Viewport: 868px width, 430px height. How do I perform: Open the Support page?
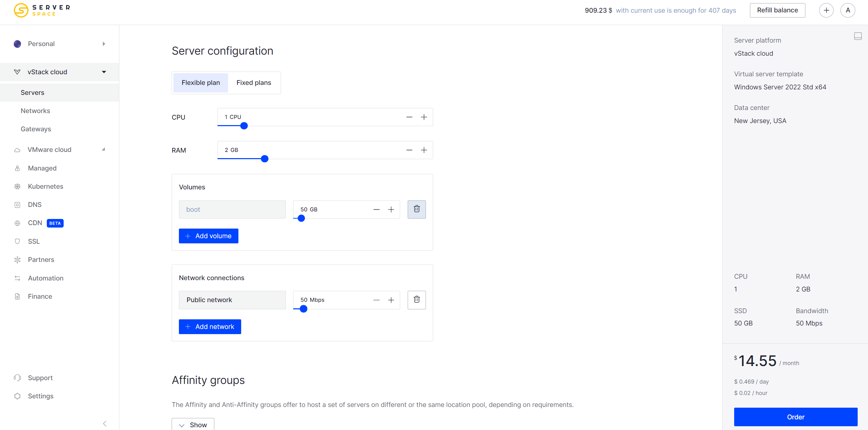point(40,378)
